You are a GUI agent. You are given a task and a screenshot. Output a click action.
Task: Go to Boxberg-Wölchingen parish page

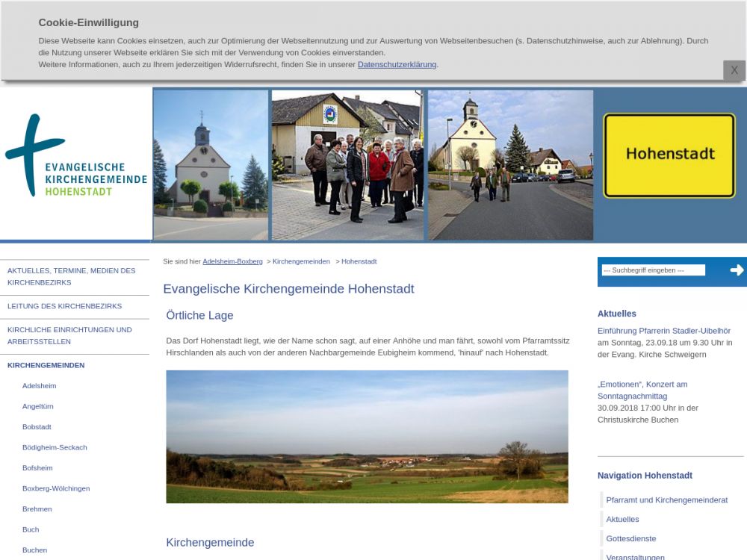click(56, 488)
